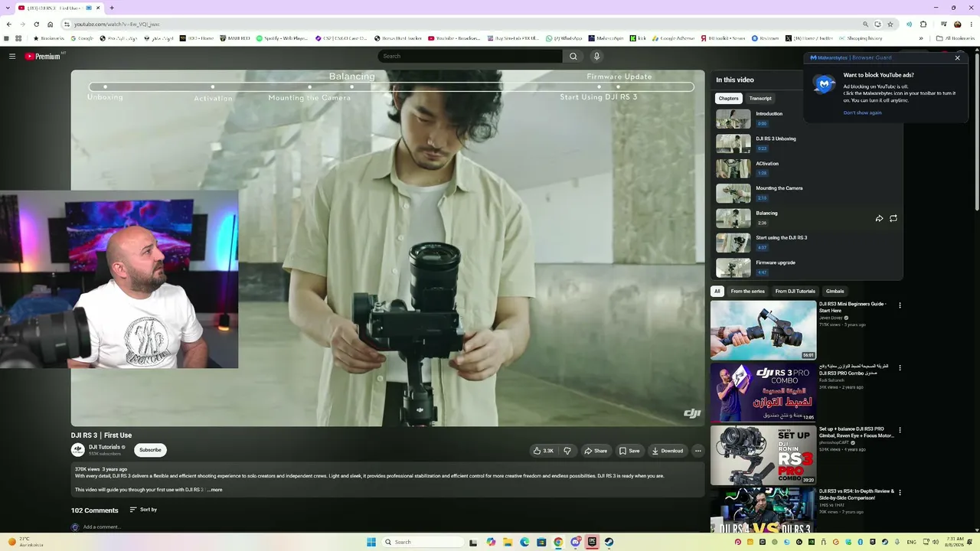This screenshot has width=980, height=551.
Task: Click the Share button under video
Action: (x=596, y=451)
